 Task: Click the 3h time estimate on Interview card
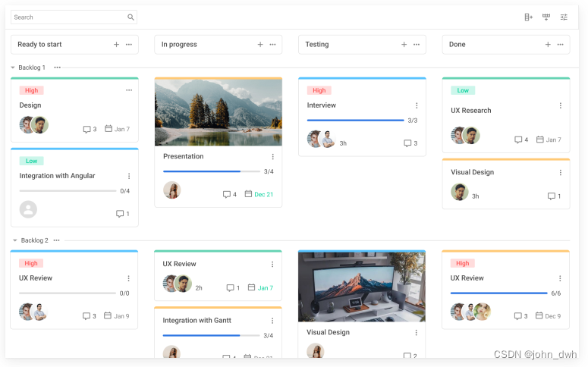pyautogui.click(x=343, y=143)
